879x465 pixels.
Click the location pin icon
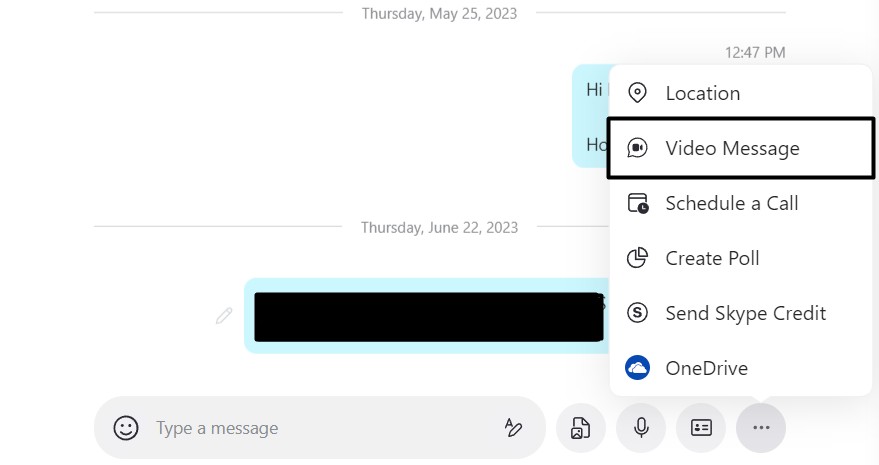pos(637,93)
